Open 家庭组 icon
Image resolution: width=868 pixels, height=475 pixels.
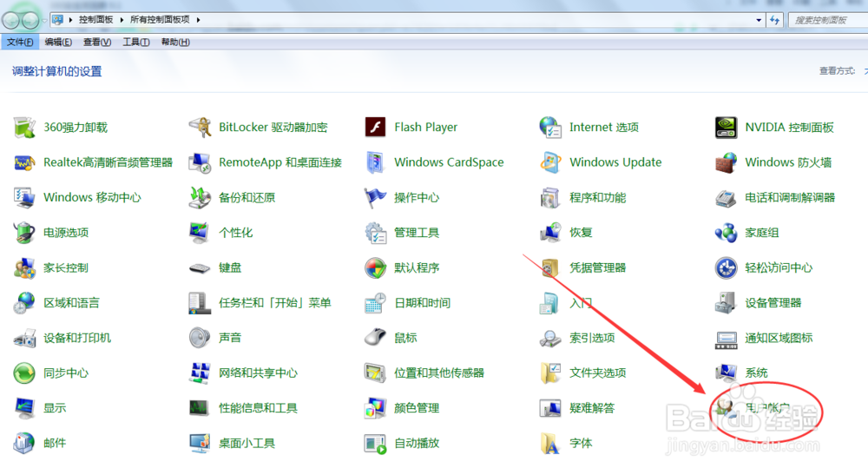click(726, 233)
